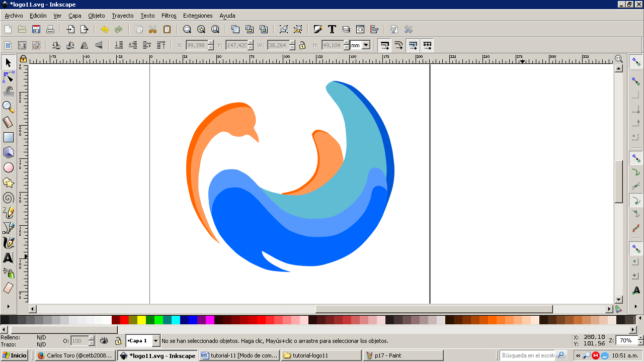Open the Capa menu
The height and width of the screenshot is (362, 644).
(x=75, y=16)
